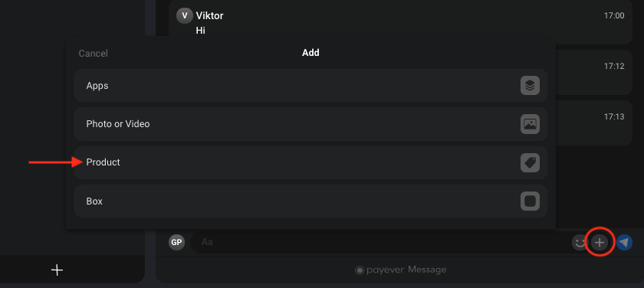
Task: Choose the Box option label
Action: (94, 201)
